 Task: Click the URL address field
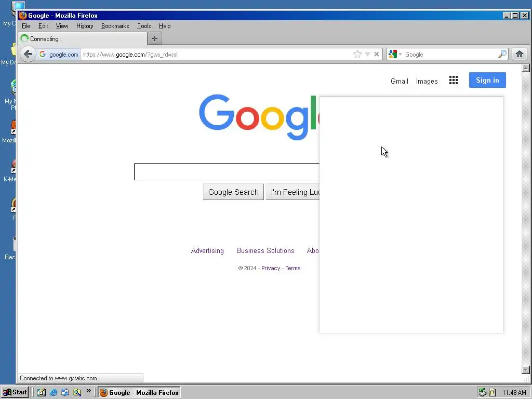(216, 54)
